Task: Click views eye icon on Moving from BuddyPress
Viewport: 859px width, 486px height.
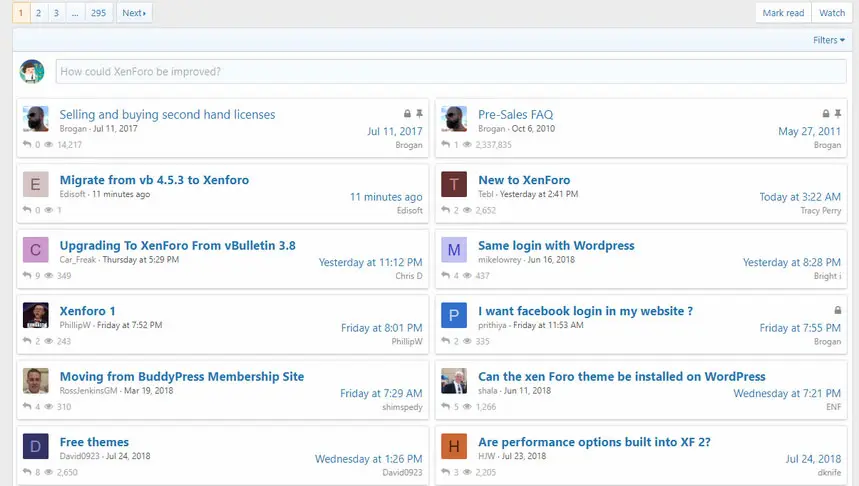Action: point(49,407)
